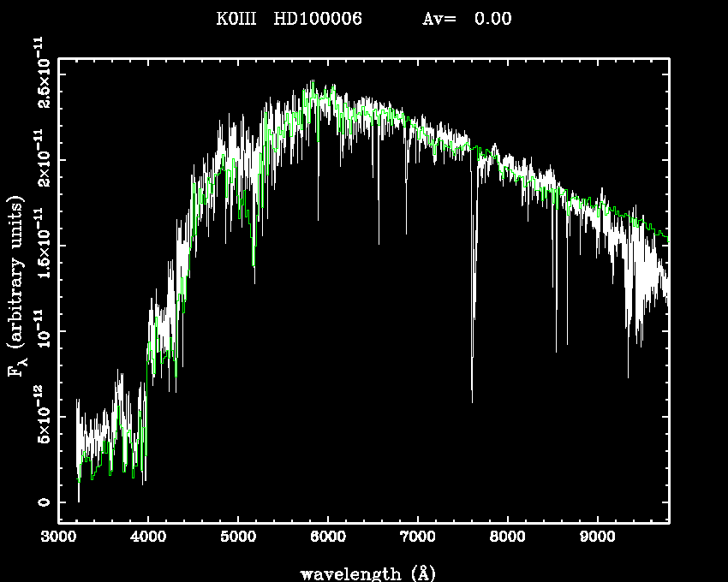Click the 7000 x-axis tick label
Viewport: 728px width, 582px height.
pos(417,539)
